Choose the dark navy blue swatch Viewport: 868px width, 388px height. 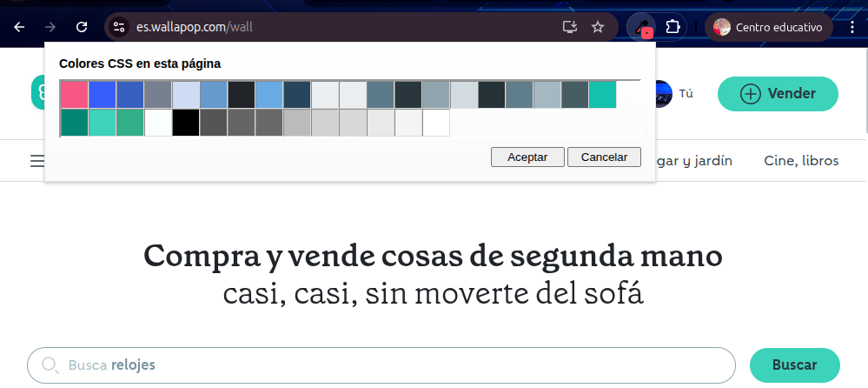[297, 95]
